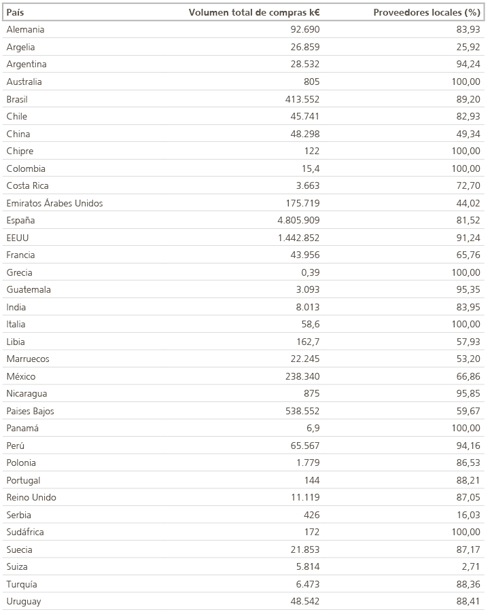The width and height of the screenshot is (490, 616).
Task: Select the Sudáfrica row label
Action: tap(25, 532)
